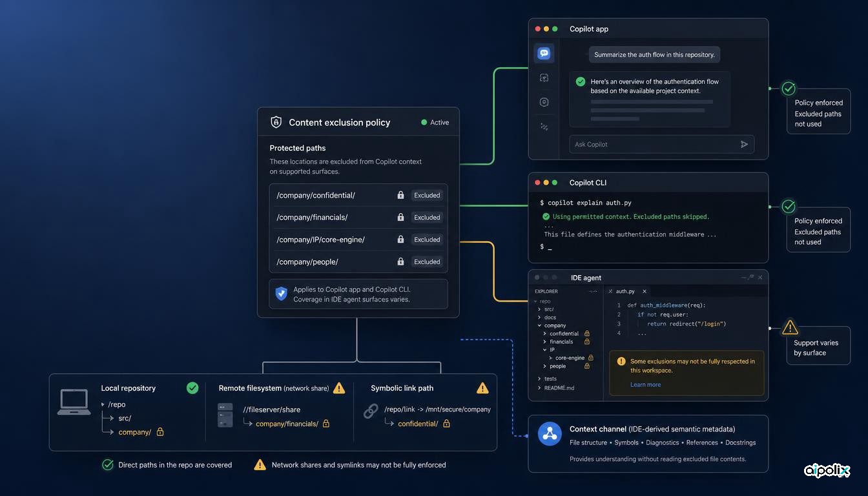Image resolution: width=868 pixels, height=496 pixels.
Task: Select the lock icon beside /company/confidential/
Action: 400,195
